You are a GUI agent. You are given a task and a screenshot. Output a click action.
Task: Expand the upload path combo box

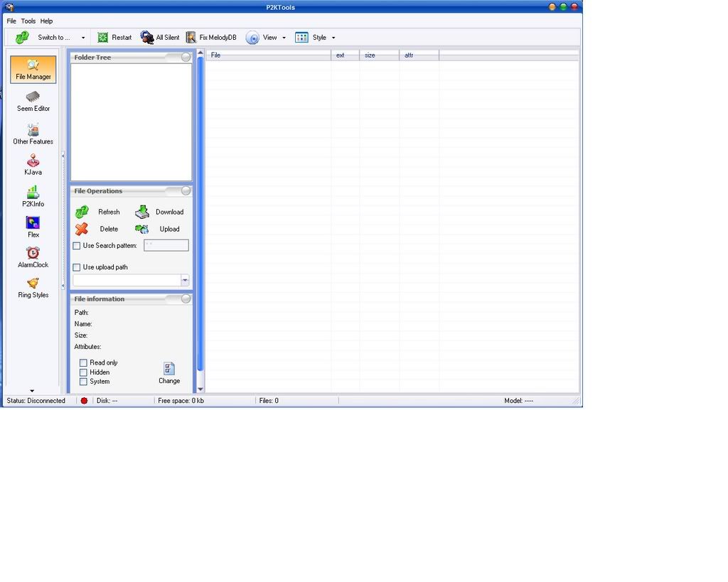(x=185, y=280)
